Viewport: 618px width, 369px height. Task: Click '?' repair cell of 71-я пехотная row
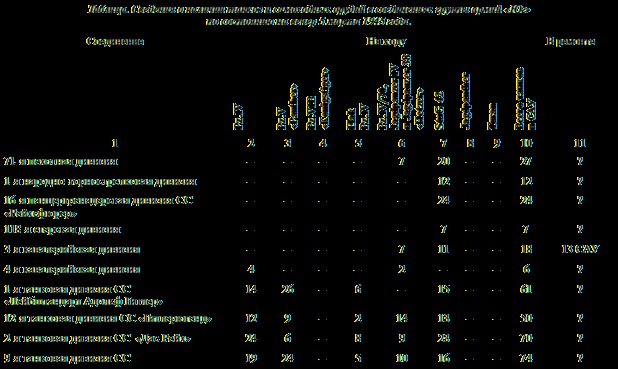[579, 161]
